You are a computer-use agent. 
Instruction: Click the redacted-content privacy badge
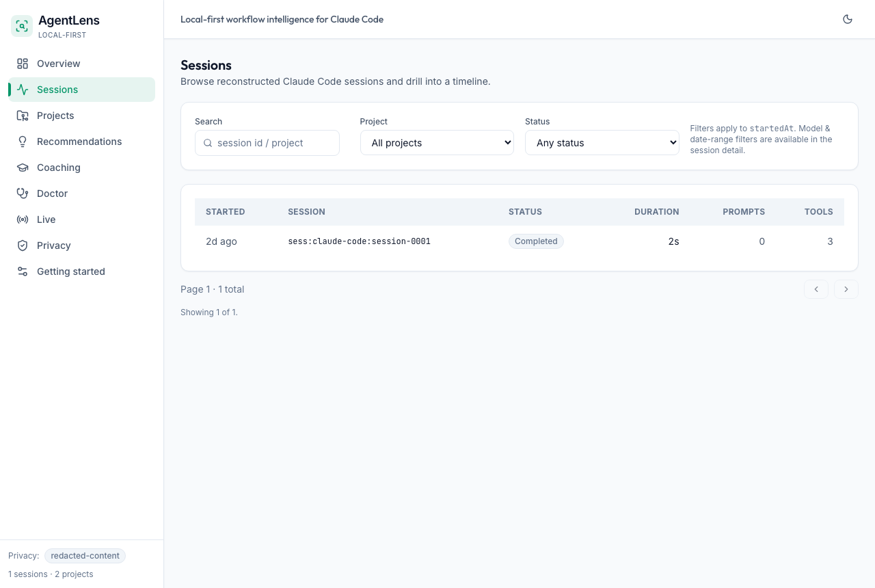click(x=85, y=556)
